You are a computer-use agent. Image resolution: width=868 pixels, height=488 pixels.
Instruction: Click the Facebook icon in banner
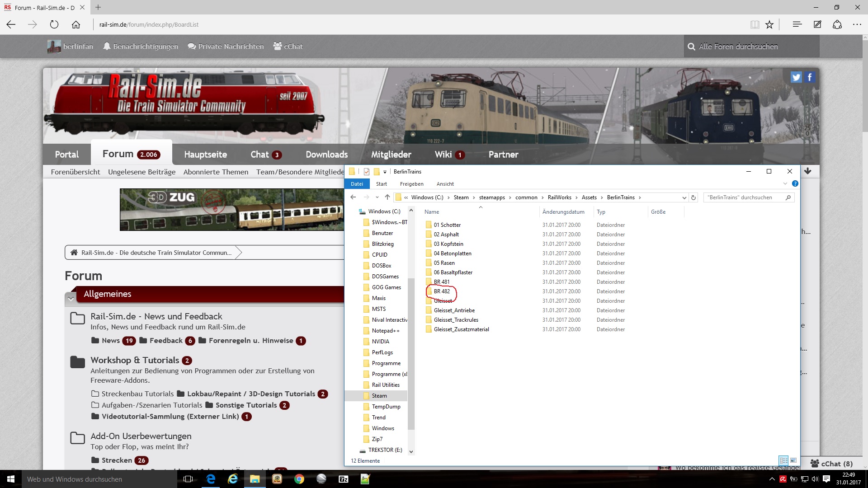coord(810,77)
